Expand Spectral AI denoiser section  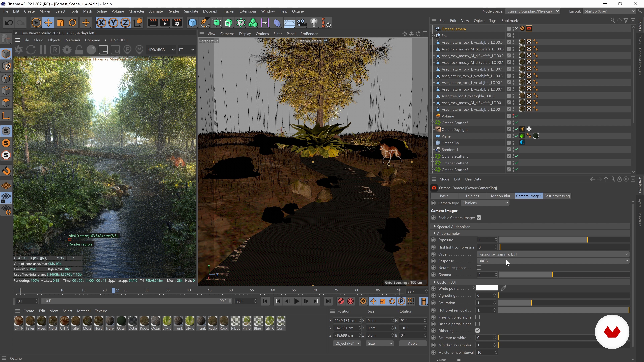point(435,227)
